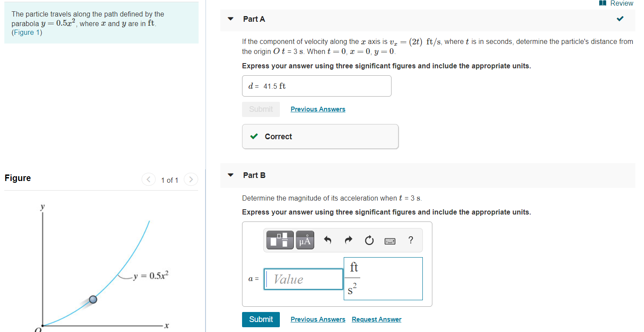Open the Figure 1 link in the problem statement
The height and width of the screenshot is (332, 644).
tap(27, 32)
